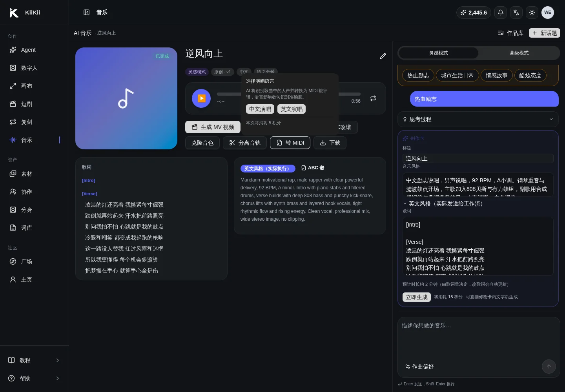The height and width of the screenshot is (392, 565).
Task: Select 英文风格（实际执行）tab
Action: 268,169
